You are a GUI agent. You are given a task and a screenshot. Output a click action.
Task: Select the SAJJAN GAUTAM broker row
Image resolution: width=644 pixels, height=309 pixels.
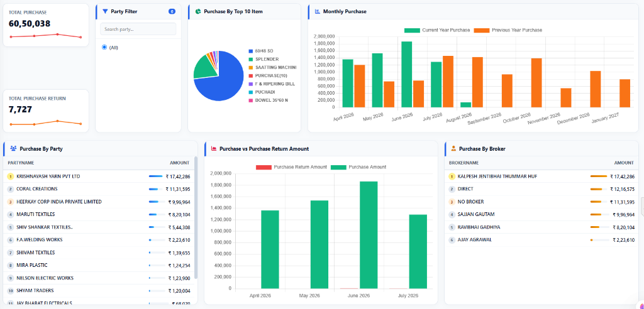point(541,215)
